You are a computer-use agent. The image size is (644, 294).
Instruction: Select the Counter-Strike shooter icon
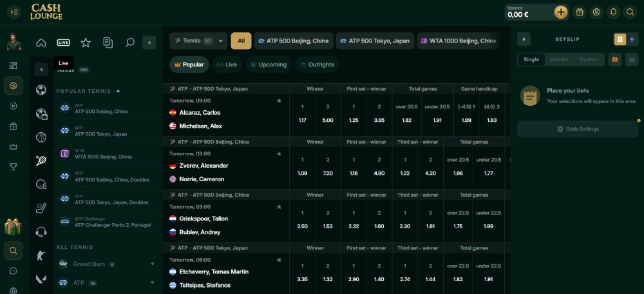pos(41,255)
